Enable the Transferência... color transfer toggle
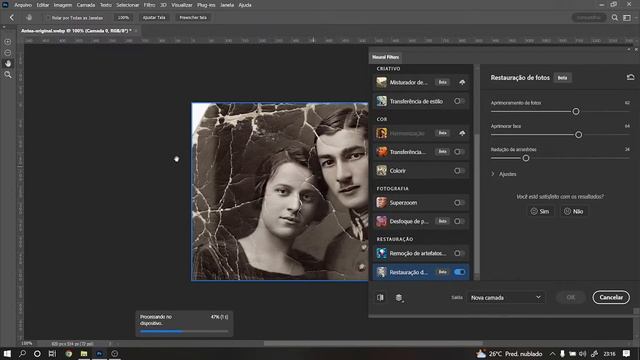Image resolution: width=640 pixels, height=360 pixels. click(459, 152)
